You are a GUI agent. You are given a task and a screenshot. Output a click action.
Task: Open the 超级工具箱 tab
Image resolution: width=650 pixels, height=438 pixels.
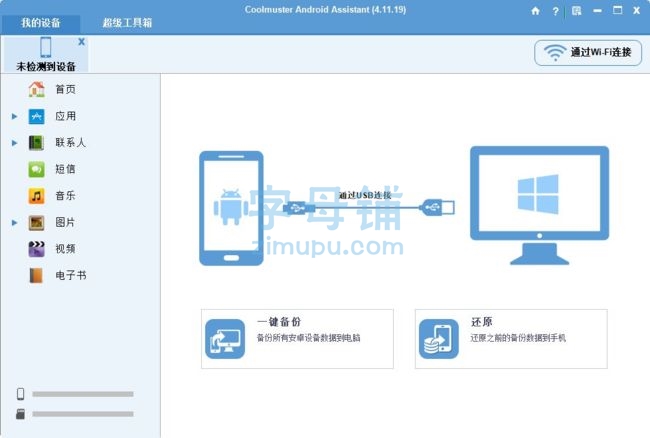pos(127,23)
